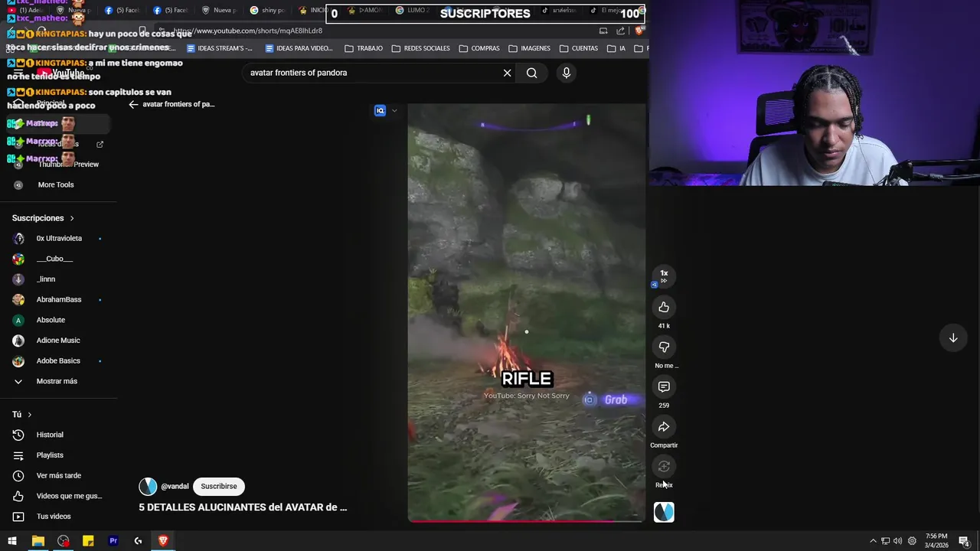Go back using the arrow beside avatar frontiers
Viewport: 980px width, 551px height.
[133, 104]
